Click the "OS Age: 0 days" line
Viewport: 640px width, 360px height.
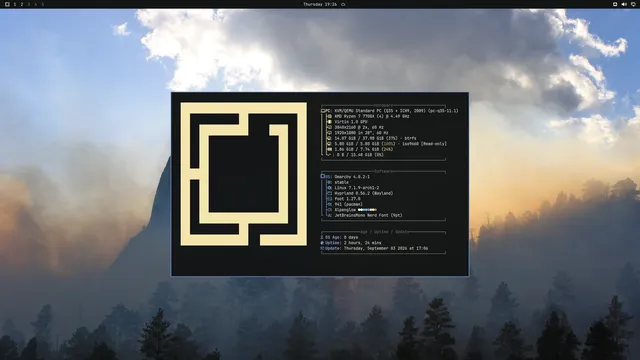(x=340, y=237)
